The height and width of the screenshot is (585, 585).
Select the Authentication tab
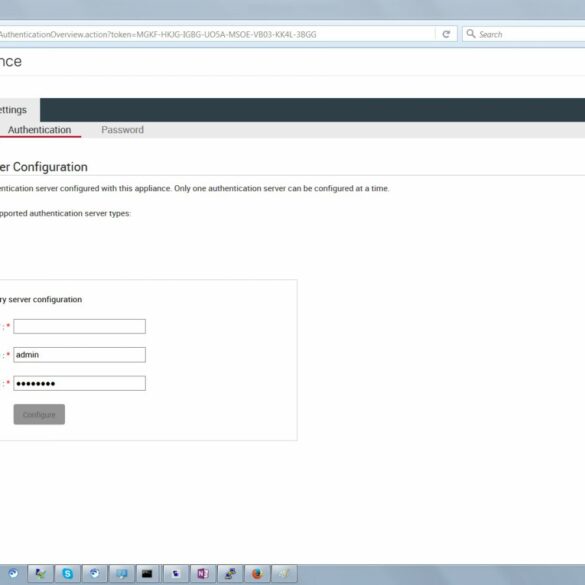coord(40,130)
